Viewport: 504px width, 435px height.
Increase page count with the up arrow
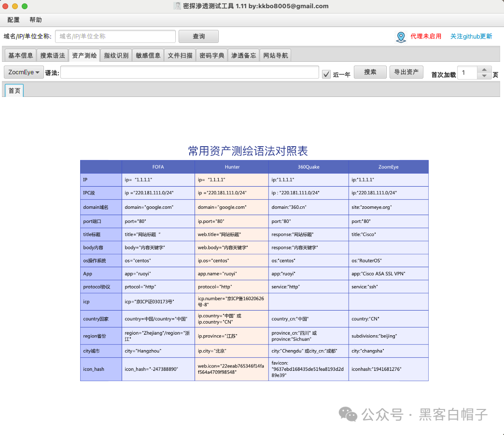point(484,69)
